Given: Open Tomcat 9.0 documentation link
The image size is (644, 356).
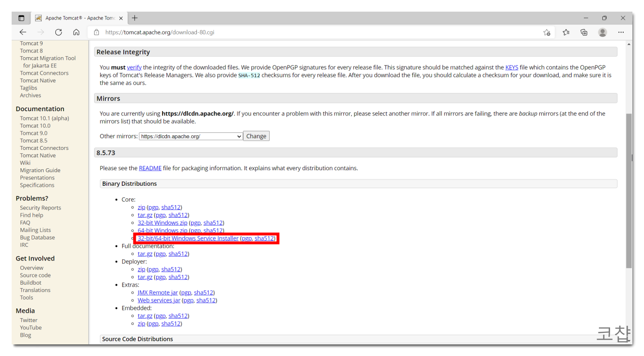Looking at the screenshot, I should point(34,133).
